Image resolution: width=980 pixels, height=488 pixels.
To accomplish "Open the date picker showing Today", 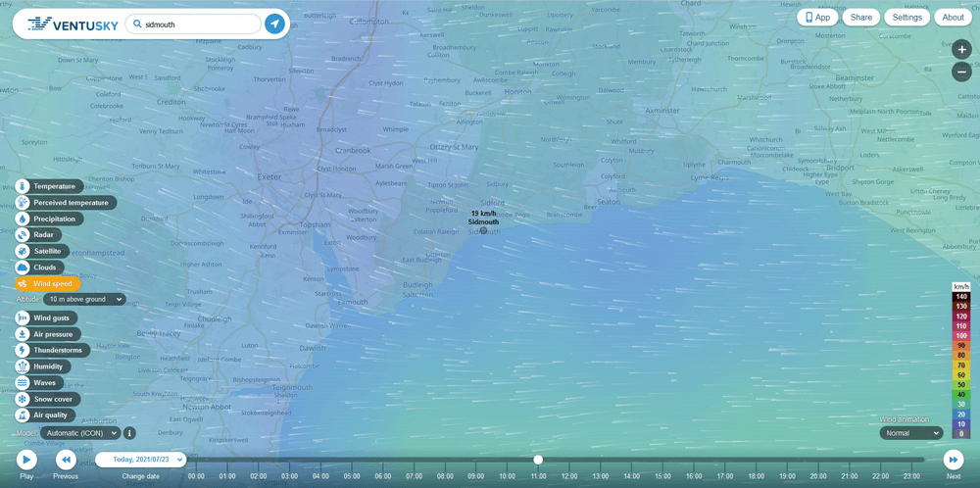I will point(140,460).
